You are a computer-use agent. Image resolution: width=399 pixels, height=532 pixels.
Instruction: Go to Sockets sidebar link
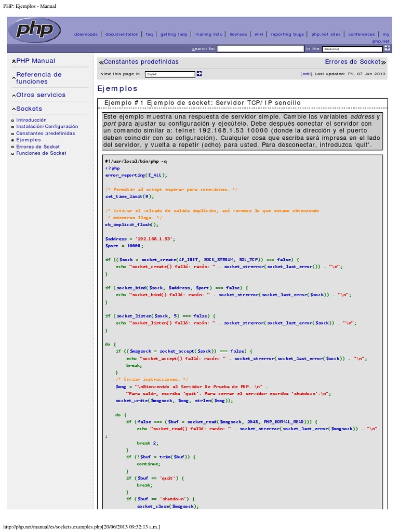pos(29,109)
